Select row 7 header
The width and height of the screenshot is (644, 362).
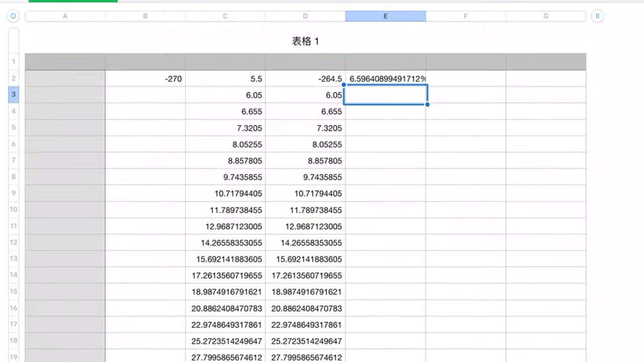(x=14, y=160)
